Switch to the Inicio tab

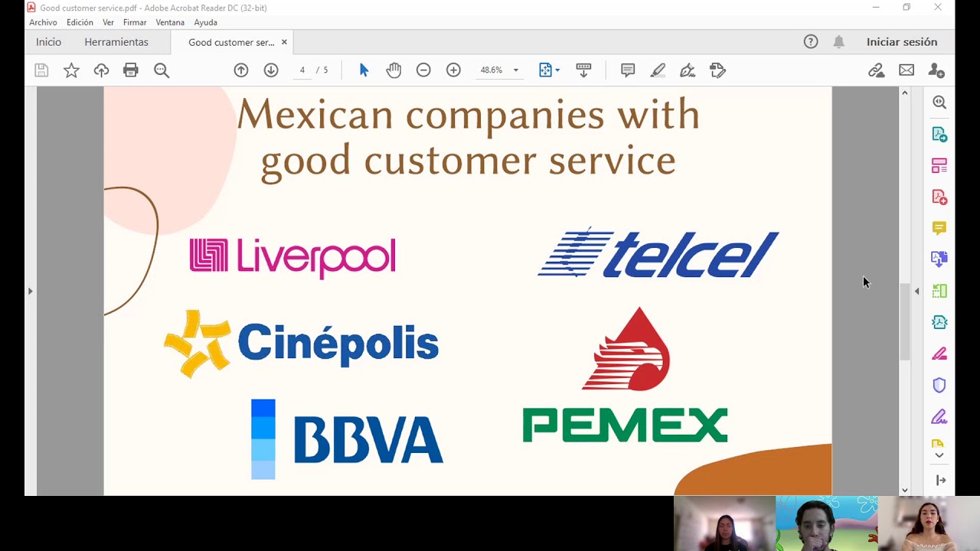pyautogui.click(x=48, y=42)
